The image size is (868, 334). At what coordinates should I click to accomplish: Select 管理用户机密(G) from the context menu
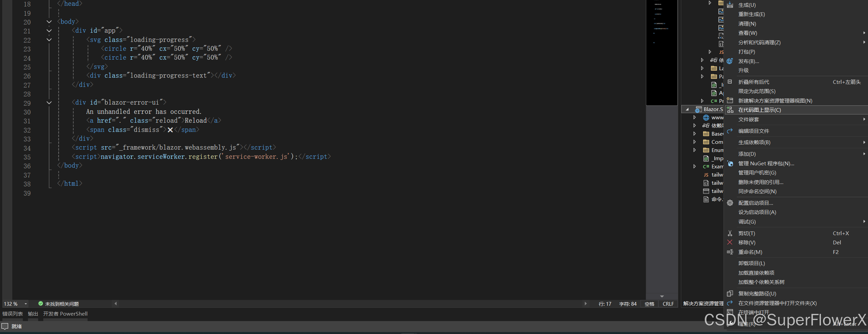(x=757, y=172)
